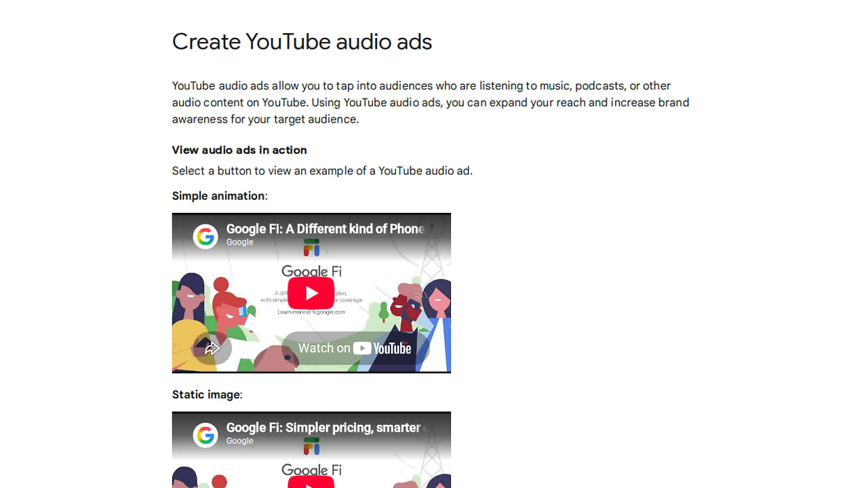
Task: Play the static image Google Fi video
Action: tap(311, 482)
